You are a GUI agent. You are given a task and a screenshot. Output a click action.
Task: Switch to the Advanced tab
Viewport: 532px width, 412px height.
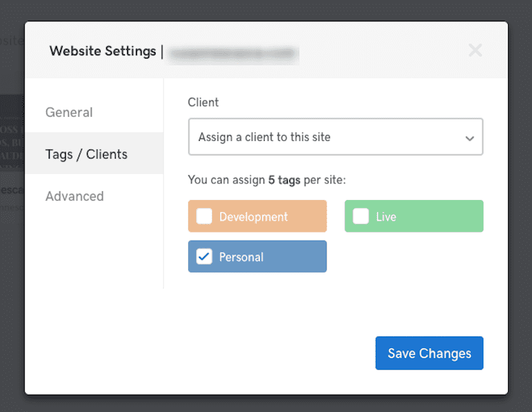[74, 196]
